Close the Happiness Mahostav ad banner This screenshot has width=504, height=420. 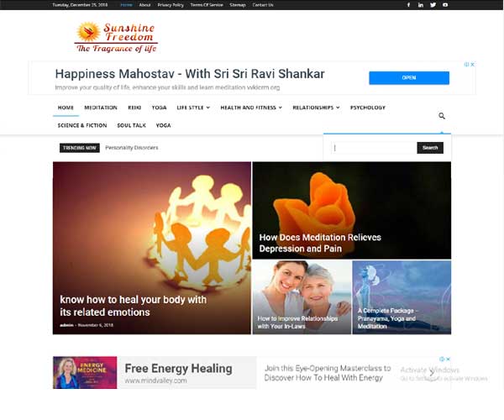(472, 65)
